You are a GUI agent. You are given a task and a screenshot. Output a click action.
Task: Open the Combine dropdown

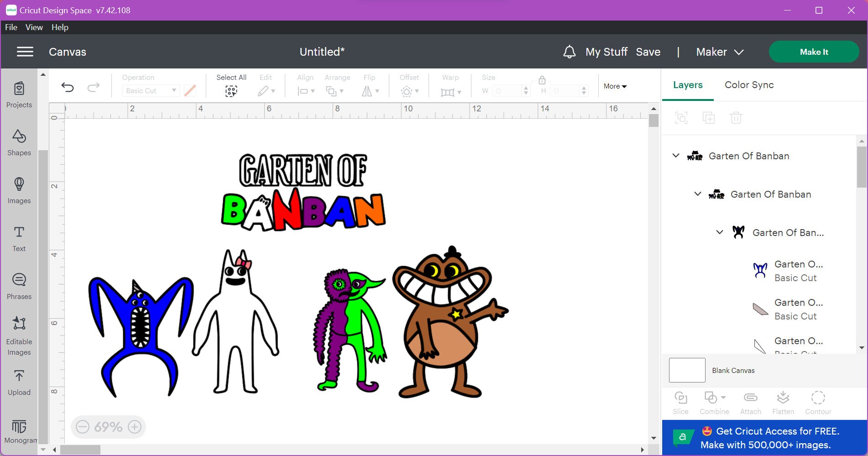[x=714, y=403]
